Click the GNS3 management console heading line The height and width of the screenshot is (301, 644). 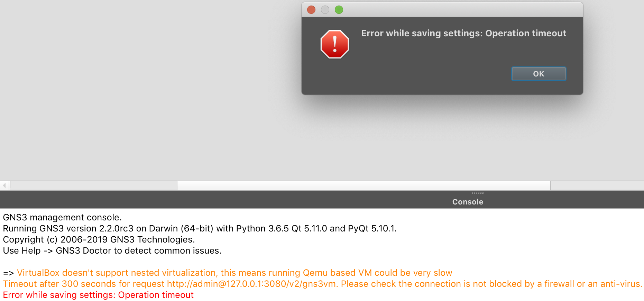pos(62,217)
